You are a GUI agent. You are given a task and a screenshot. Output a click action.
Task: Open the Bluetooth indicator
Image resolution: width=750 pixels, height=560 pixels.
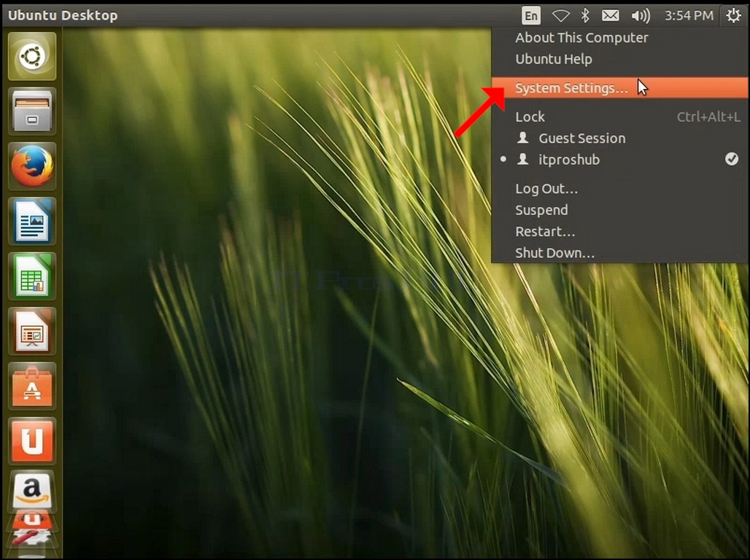pyautogui.click(x=585, y=16)
